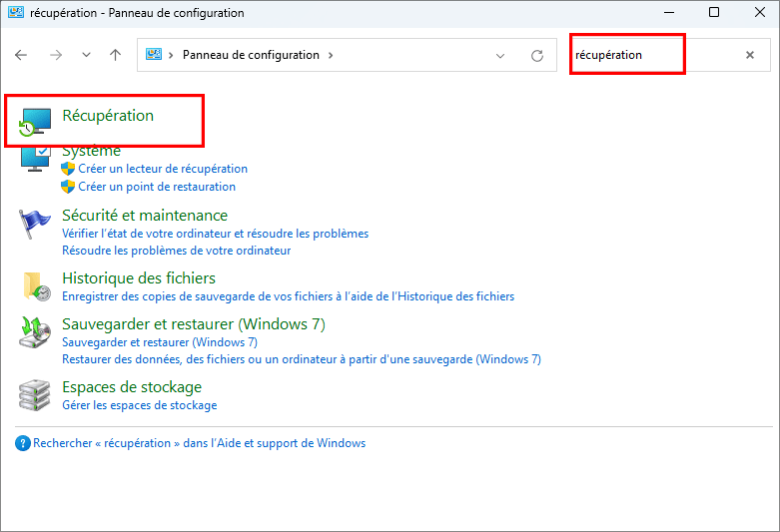Open Espaces de stockage heading
780x532 pixels.
pyautogui.click(x=132, y=387)
